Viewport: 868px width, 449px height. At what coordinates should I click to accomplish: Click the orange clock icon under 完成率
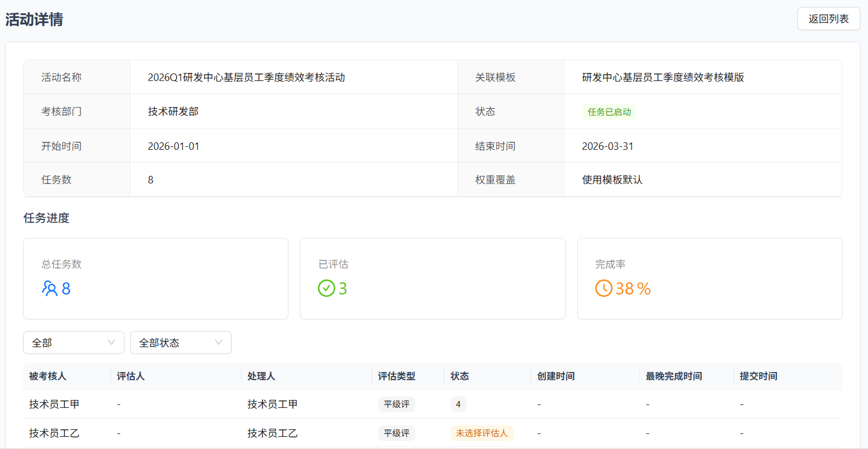pos(604,288)
